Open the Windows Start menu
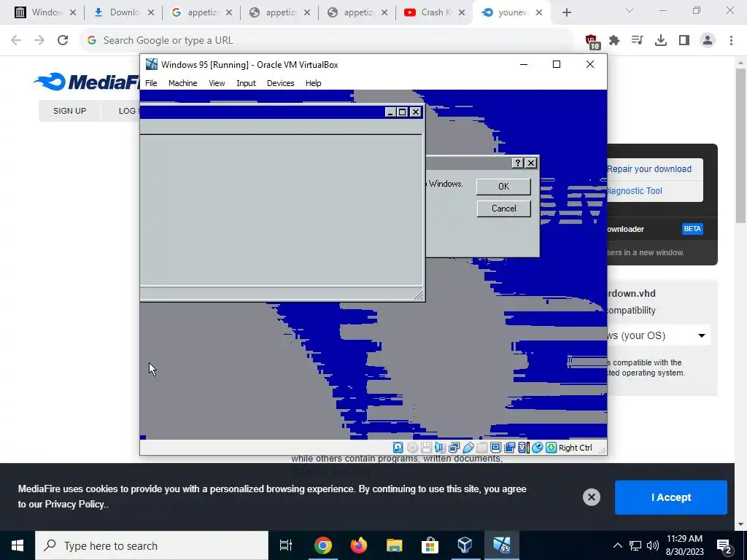 (18, 545)
